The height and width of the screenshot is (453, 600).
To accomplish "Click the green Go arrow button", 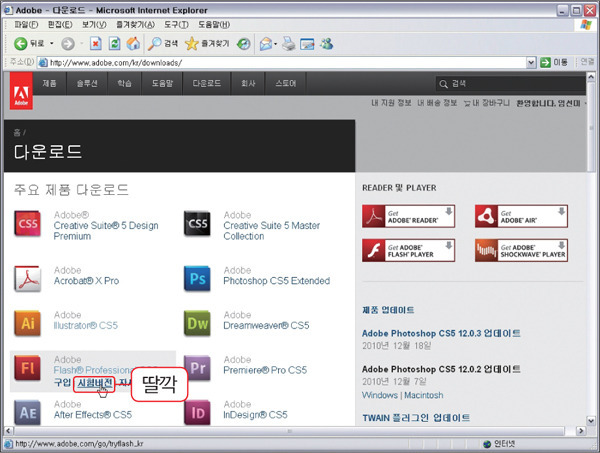I will point(545,62).
